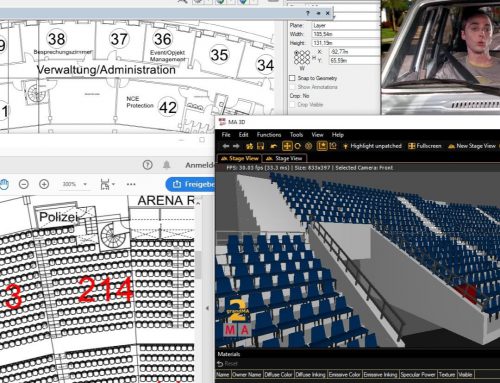This screenshot has height=383, width=500.
Task: Select the Rotate tool in MA 3D toolbar
Action: pos(298,146)
